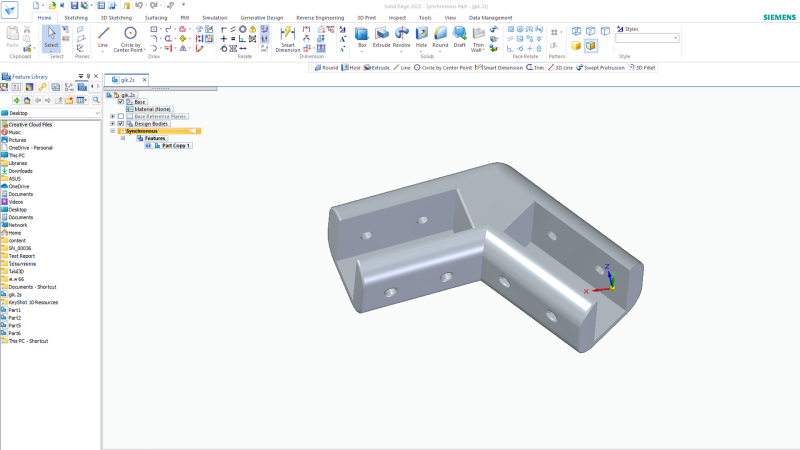Activate the Select arrow tool
Viewport: 800px width, 450px height.
[x=51, y=37]
